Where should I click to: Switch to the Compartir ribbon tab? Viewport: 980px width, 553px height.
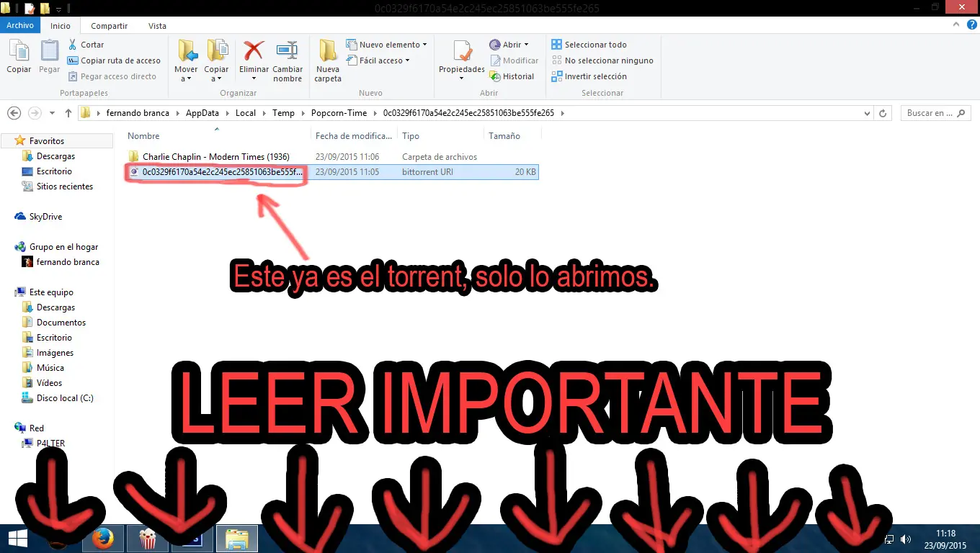pos(110,26)
